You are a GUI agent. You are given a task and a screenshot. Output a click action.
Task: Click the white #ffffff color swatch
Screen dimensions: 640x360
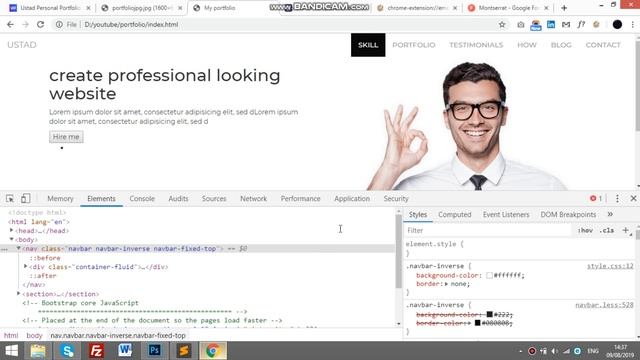tap(489, 276)
